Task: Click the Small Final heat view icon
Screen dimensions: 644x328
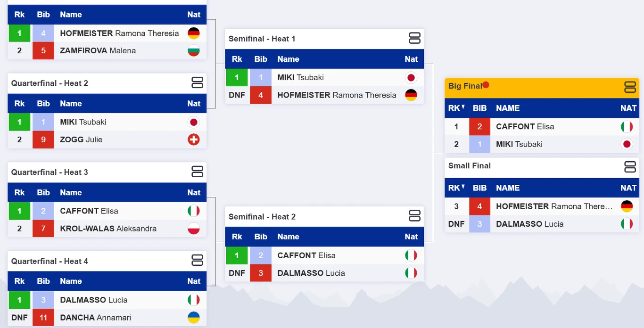Action: (630, 167)
